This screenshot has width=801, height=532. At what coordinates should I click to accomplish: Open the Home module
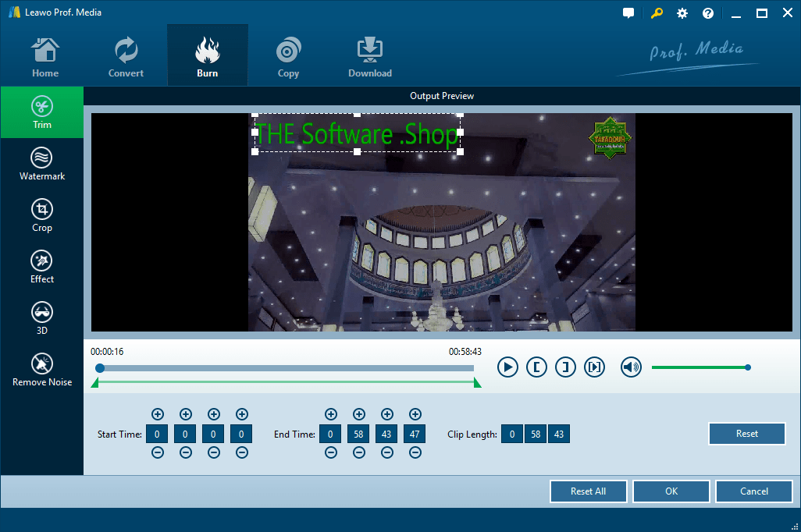coord(45,57)
